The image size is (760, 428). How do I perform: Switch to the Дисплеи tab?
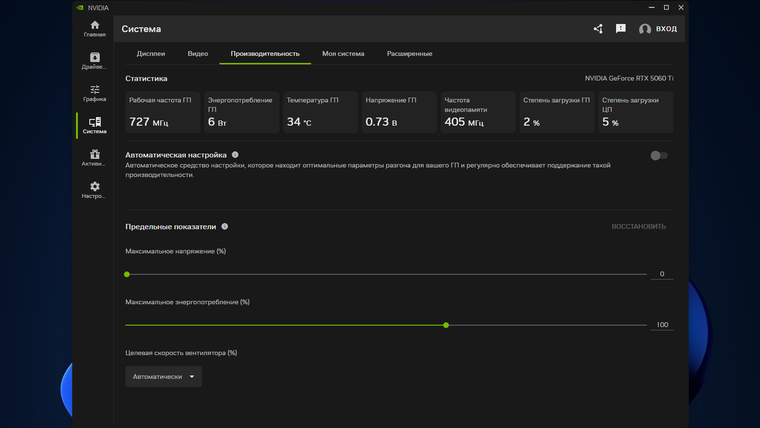click(151, 54)
